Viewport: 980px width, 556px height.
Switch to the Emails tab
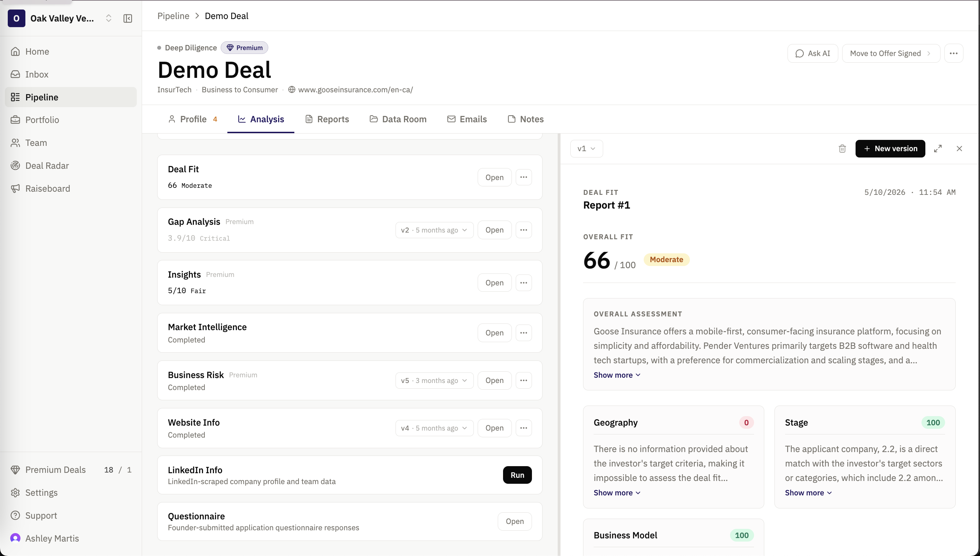(x=467, y=119)
